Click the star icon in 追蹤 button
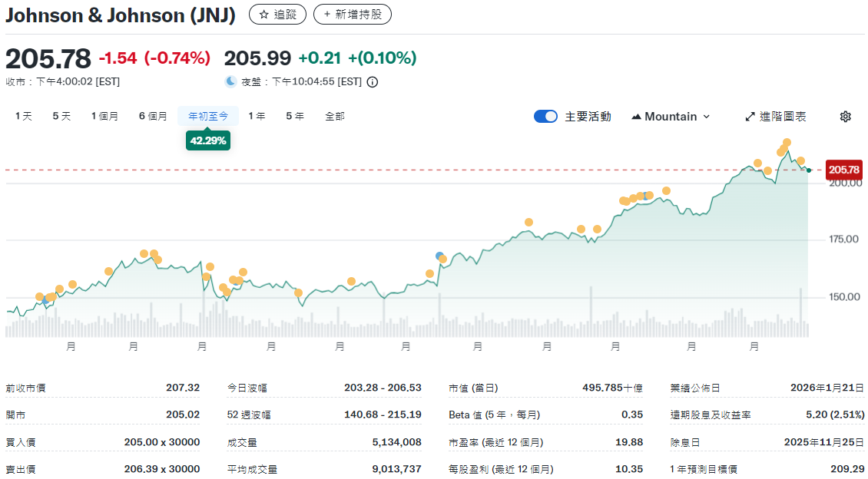 click(264, 14)
